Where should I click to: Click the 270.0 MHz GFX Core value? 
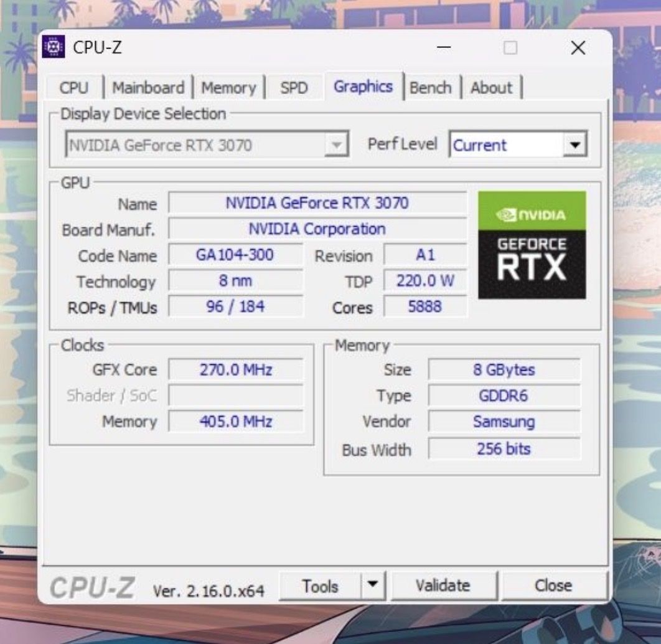236,369
